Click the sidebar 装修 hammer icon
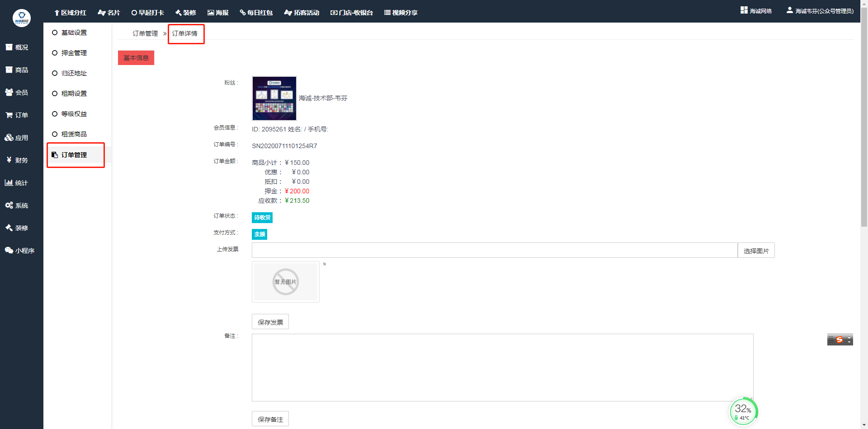Image resolution: width=868 pixels, height=429 pixels. [9, 228]
